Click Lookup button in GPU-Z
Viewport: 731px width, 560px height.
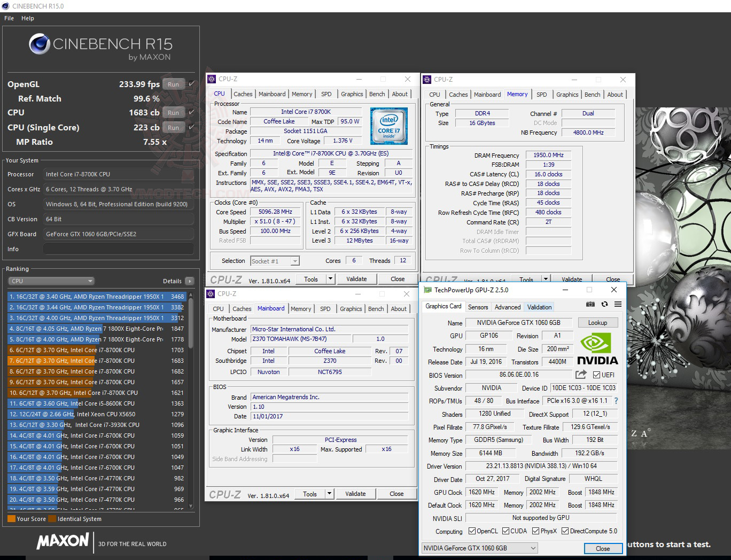tap(597, 323)
